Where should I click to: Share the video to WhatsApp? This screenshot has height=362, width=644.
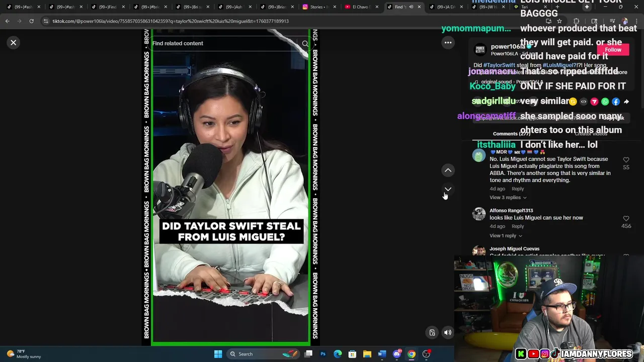click(x=605, y=102)
